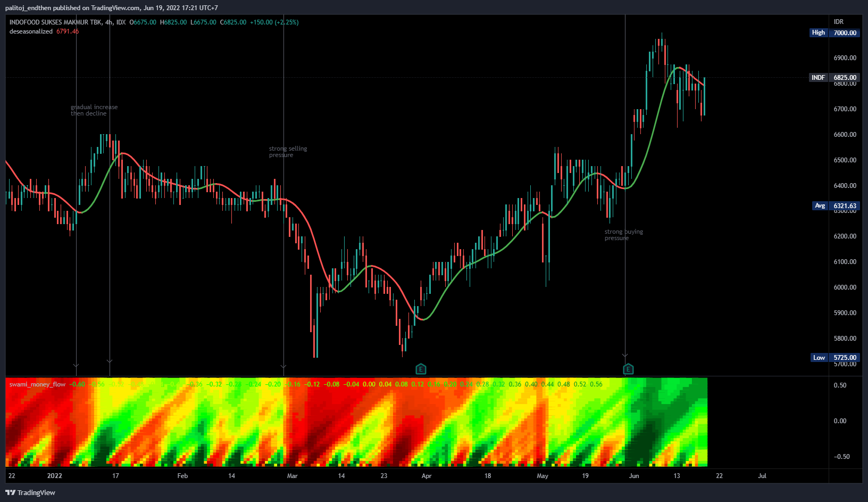Viewport: 868px width, 502px height.
Task: Click the open value O6675.00
Action: coord(143,22)
